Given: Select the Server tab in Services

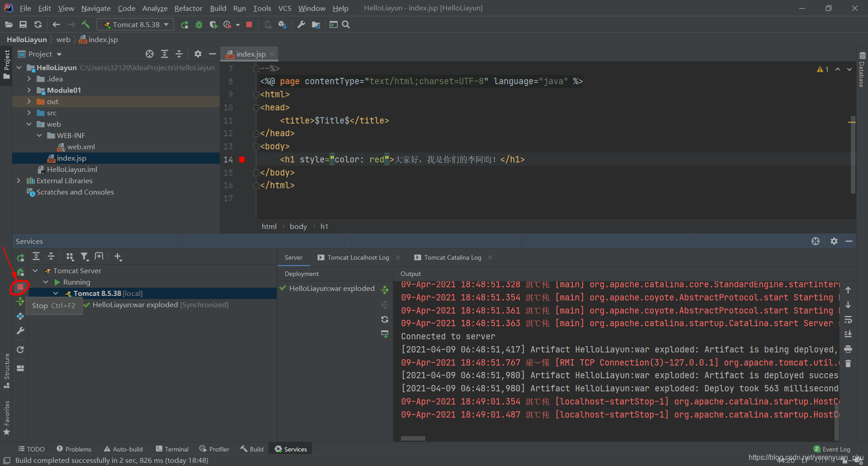Looking at the screenshot, I should 293,257.
